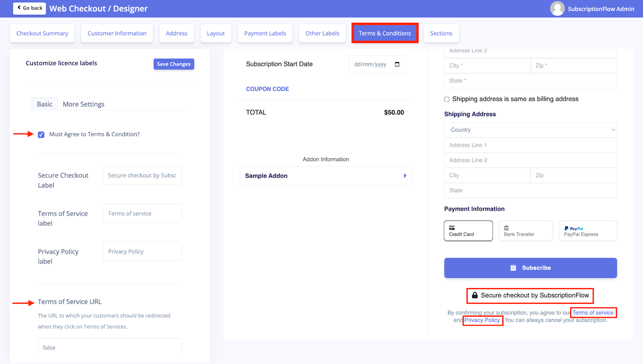Open the Checkout Summary tab
The width and height of the screenshot is (643, 364).
(x=42, y=33)
